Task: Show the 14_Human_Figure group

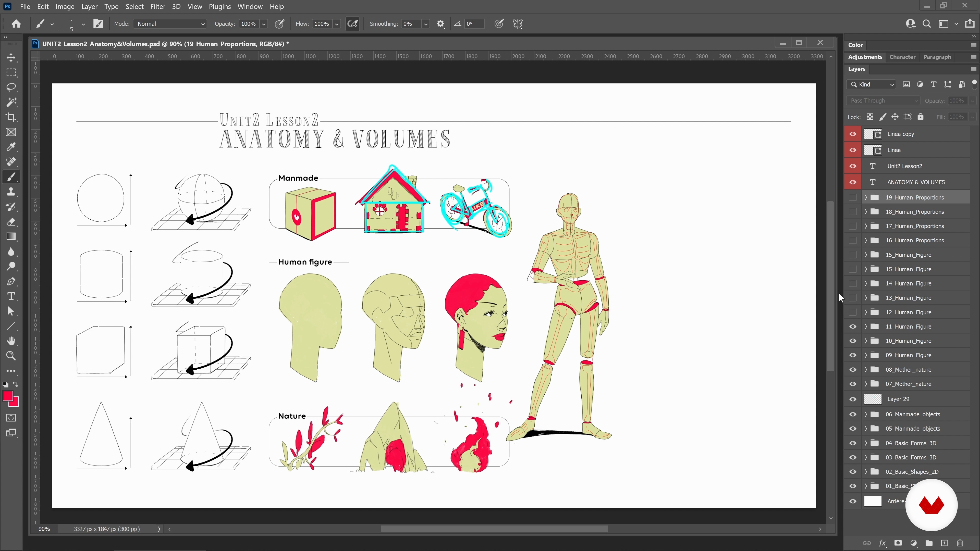Action: point(853,283)
